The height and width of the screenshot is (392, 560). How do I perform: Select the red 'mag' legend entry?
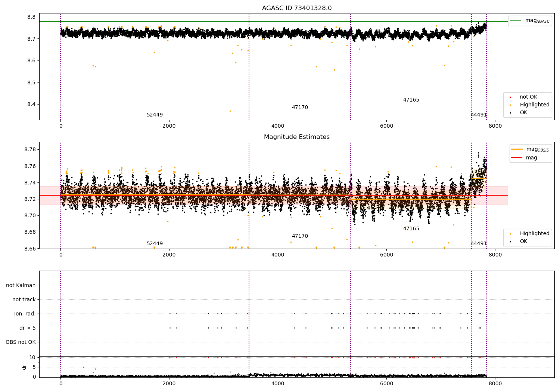[x=524, y=158]
